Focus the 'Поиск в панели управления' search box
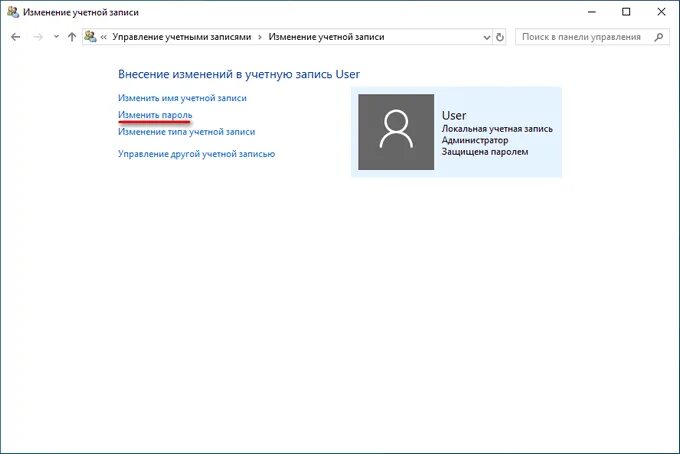This screenshot has width=680, height=454. (x=592, y=37)
